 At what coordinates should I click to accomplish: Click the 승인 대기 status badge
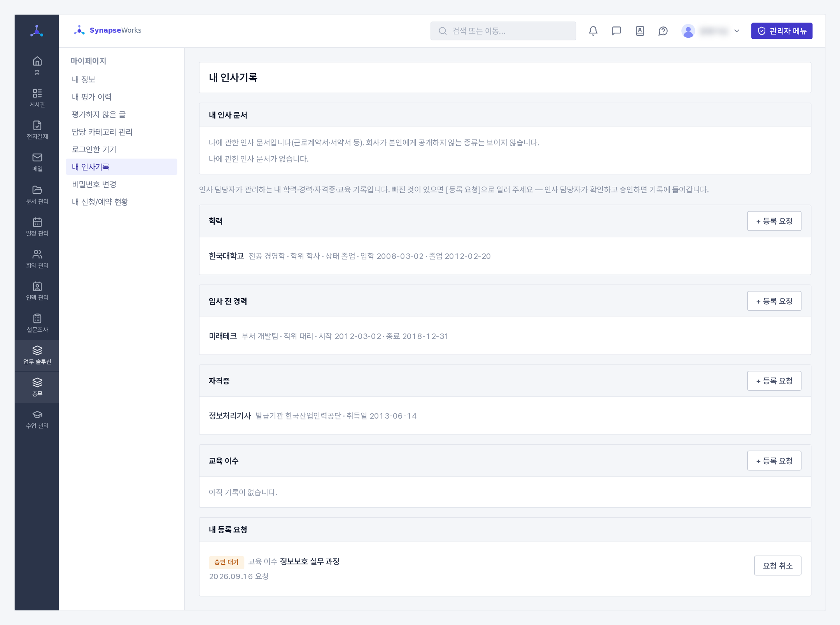(226, 562)
